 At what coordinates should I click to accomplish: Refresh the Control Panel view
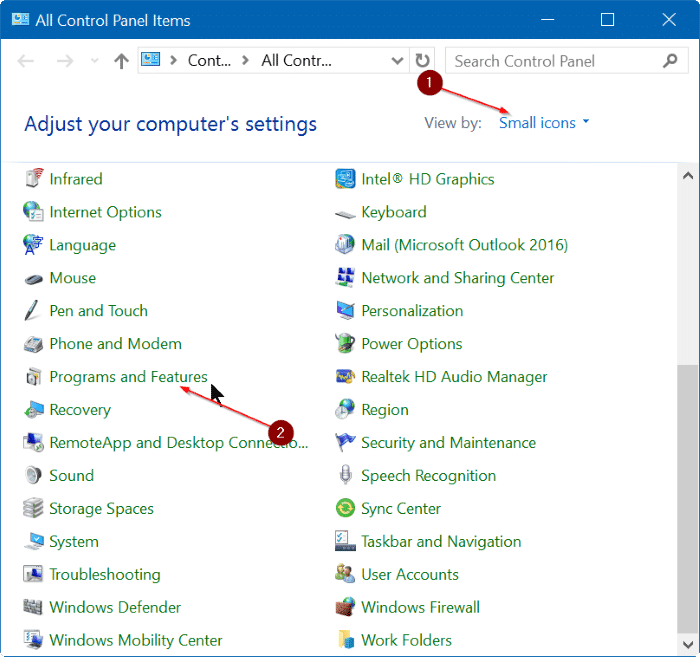(x=422, y=60)
